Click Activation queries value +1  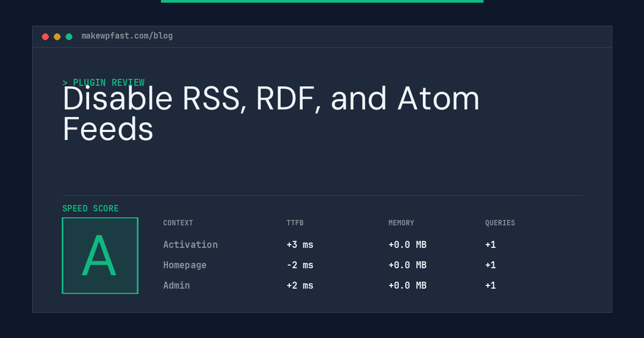pyautogui.click(x=491, y=245)
